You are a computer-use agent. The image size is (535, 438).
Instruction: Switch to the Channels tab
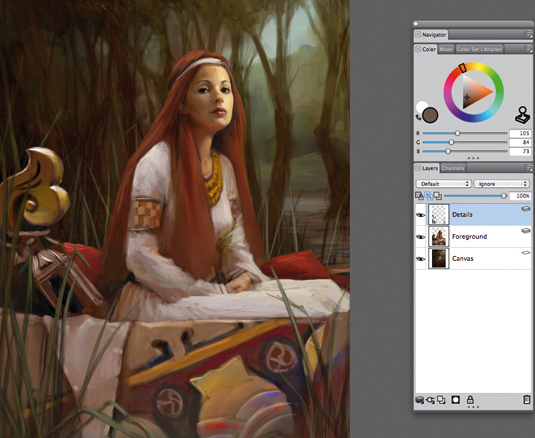453,168
